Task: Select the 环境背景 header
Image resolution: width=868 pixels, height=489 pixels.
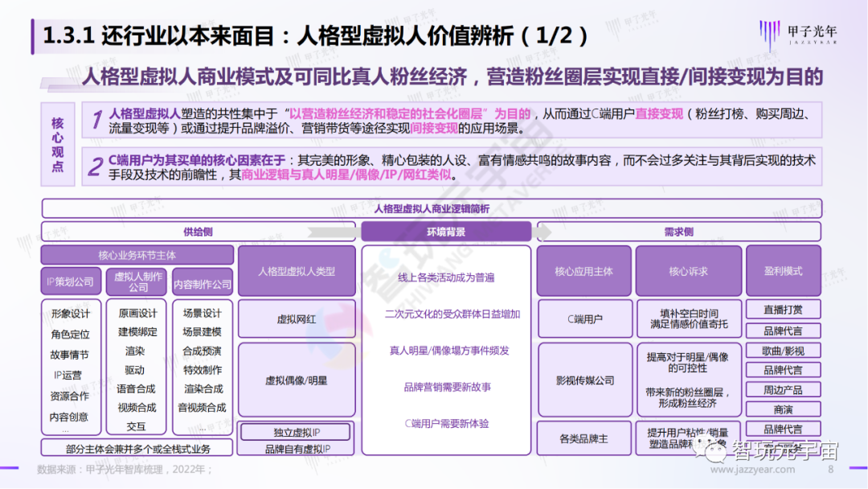Action: tap(445, 232)
